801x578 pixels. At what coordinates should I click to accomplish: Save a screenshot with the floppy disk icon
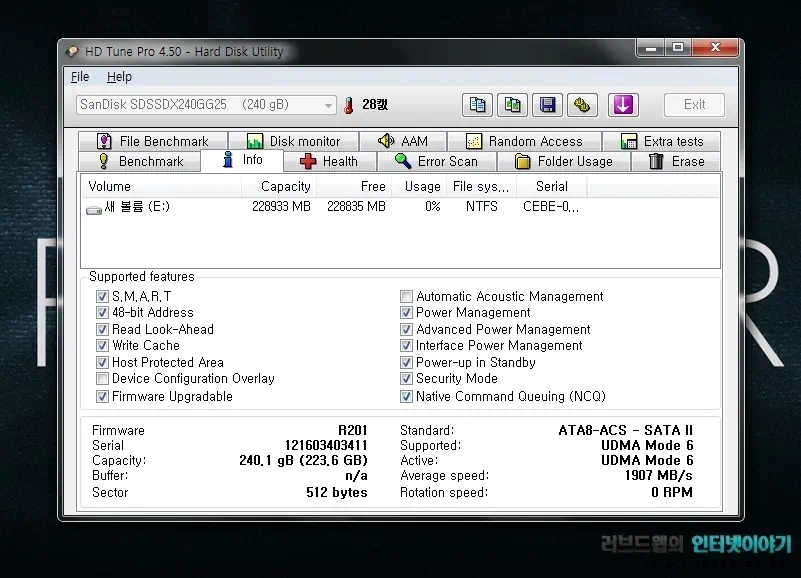[547, 105]
